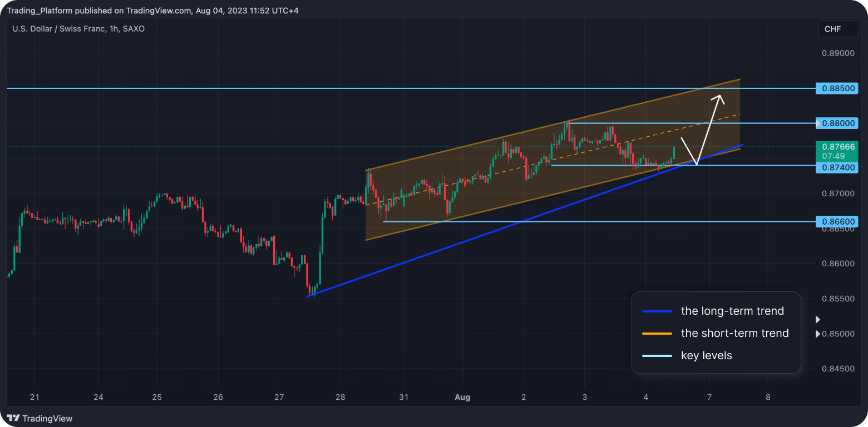Click the 28 date axis label
This screenshot has width=868, height=427.
pos(341,397)
